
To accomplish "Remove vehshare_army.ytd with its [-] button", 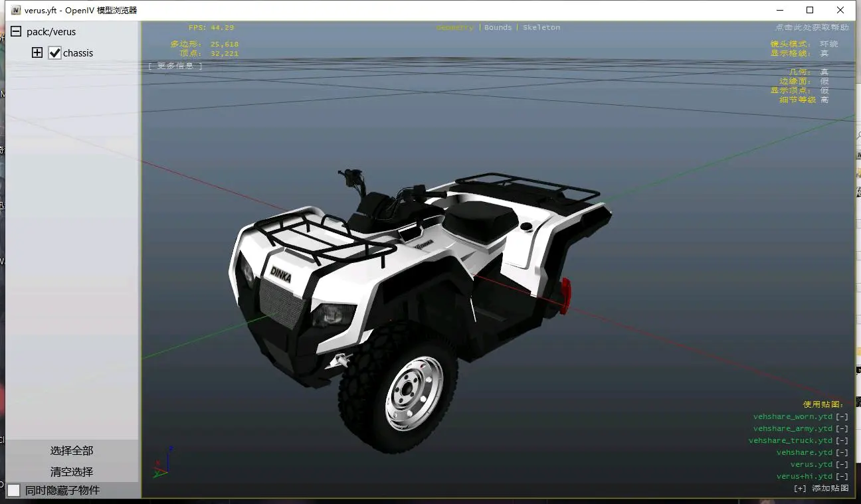I will [x=842, y=429].
